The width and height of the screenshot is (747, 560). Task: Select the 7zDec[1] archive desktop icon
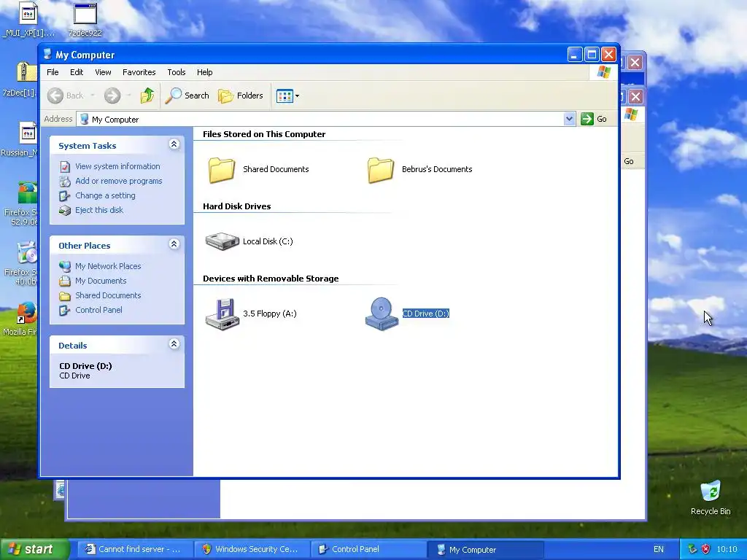[20, 80]
